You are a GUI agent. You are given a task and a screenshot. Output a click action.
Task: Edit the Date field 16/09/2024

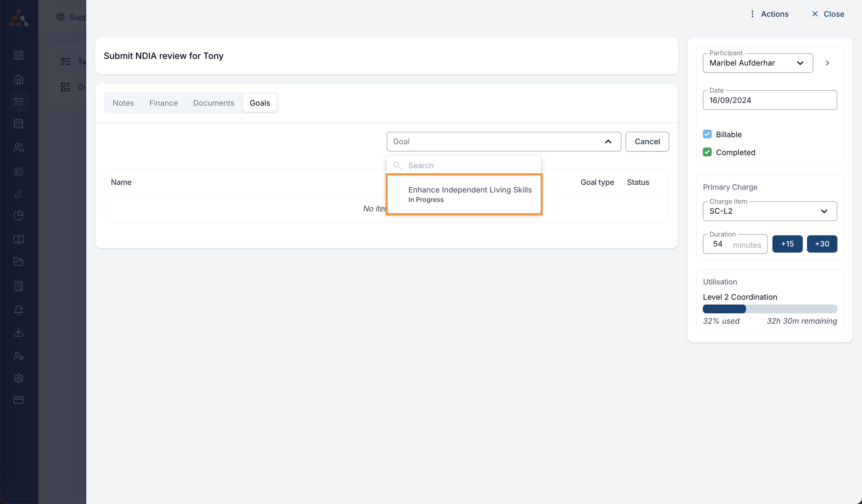[x=770, y=100]
